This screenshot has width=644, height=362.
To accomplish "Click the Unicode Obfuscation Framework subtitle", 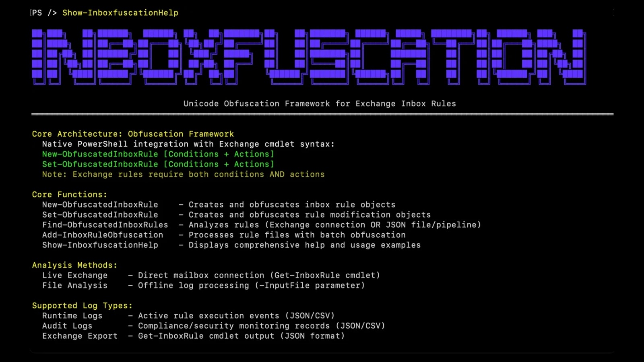I will click(319, 103).
